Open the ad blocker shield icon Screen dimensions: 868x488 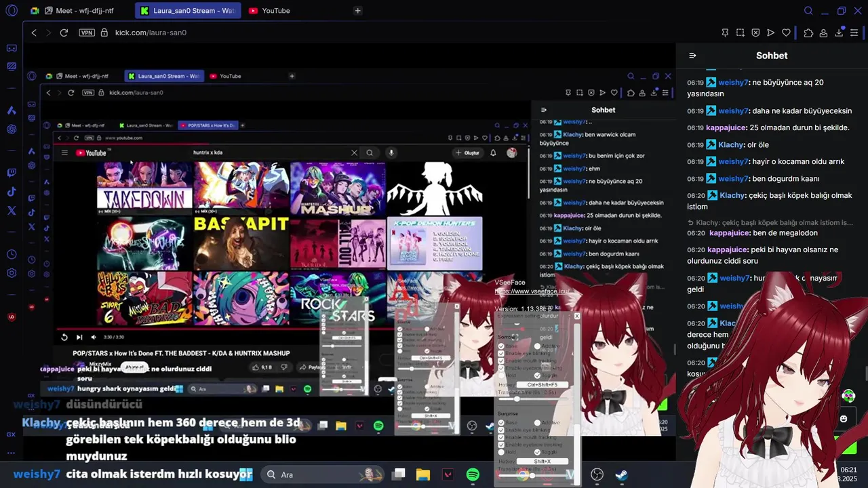(x=755, y=33)
